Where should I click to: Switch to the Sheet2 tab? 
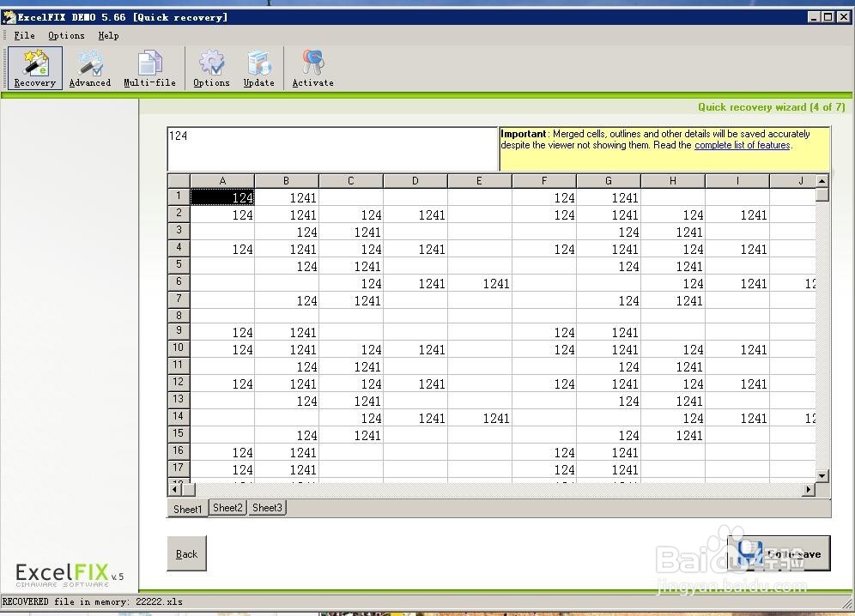(x=227, y=508)
